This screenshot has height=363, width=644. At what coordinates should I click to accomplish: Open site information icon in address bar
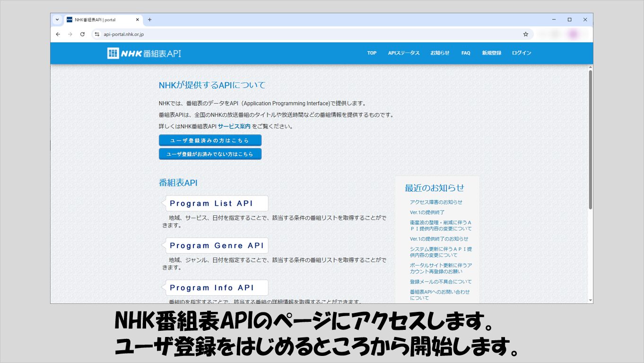(x=97, y=34)
